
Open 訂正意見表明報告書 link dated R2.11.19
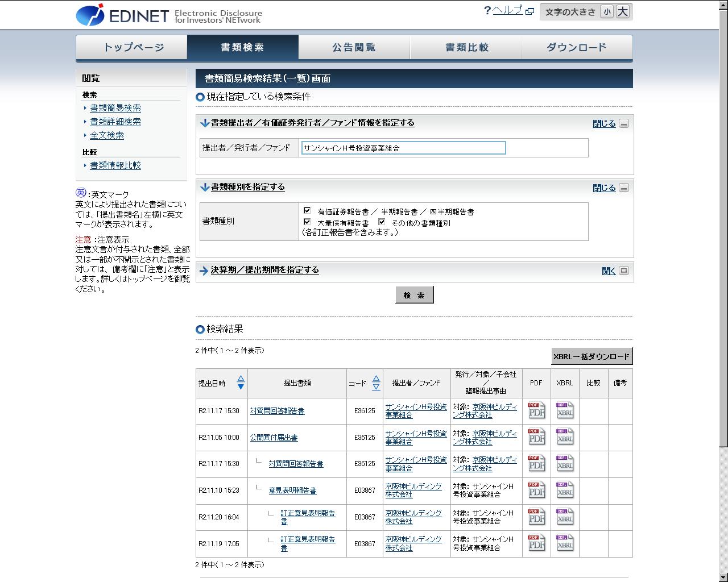(308, 544)
